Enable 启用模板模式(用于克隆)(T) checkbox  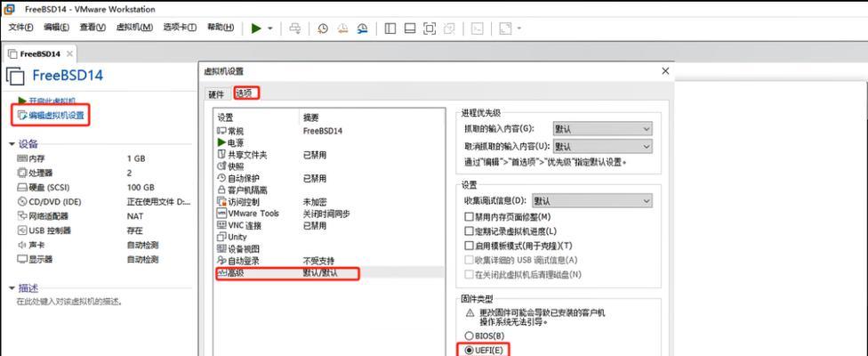[x=469, y=246]
